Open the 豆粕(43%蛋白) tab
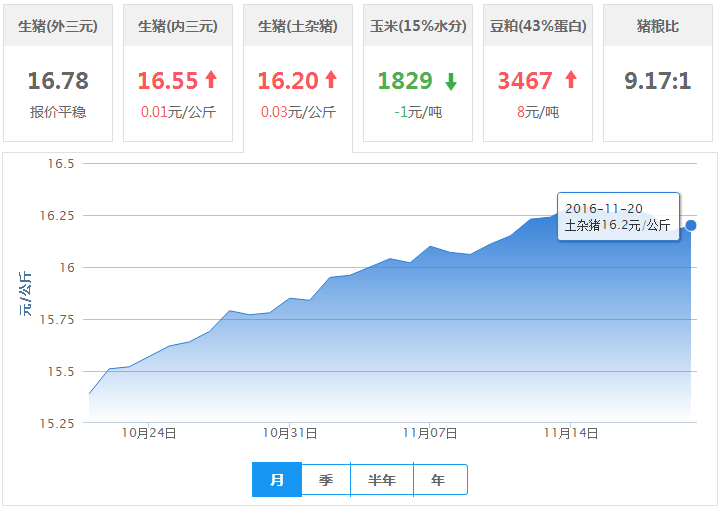Image resolution: width=723 pixels, height=511 pixels. click(538, 26)
